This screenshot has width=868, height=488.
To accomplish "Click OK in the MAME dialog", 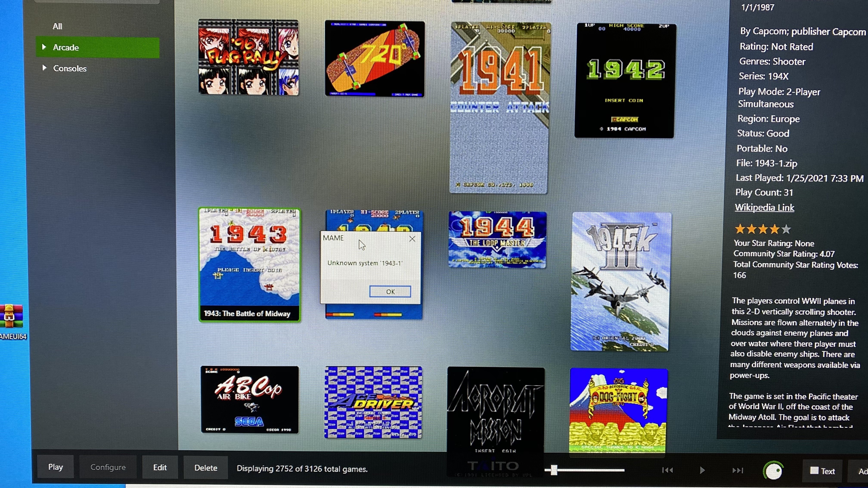I will coord(390,292).
